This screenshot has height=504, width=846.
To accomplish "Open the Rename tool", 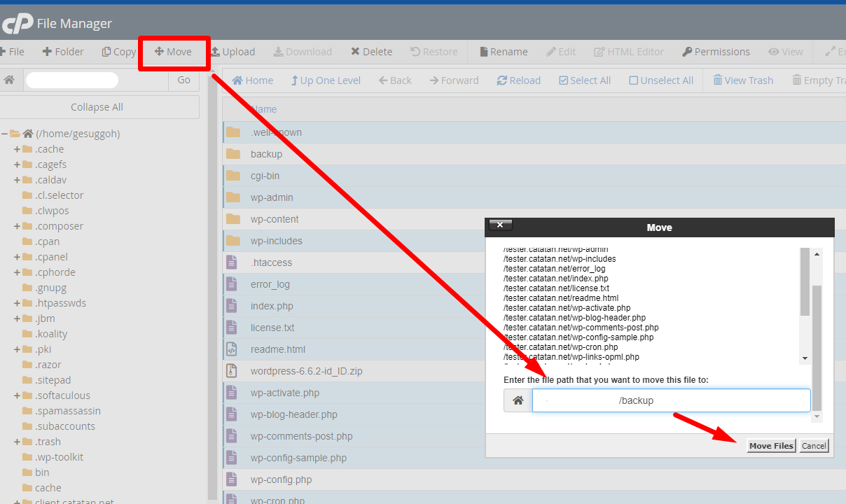I will [x=484, y=52].
